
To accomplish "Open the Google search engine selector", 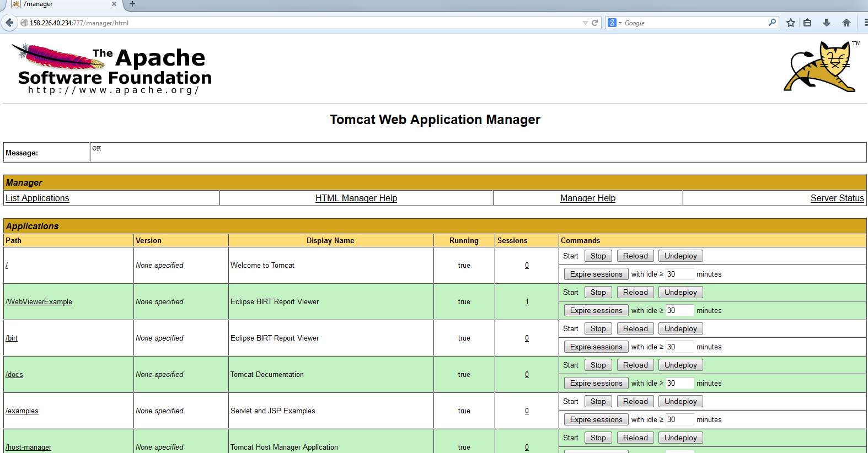I will click(x=614, y=23).
